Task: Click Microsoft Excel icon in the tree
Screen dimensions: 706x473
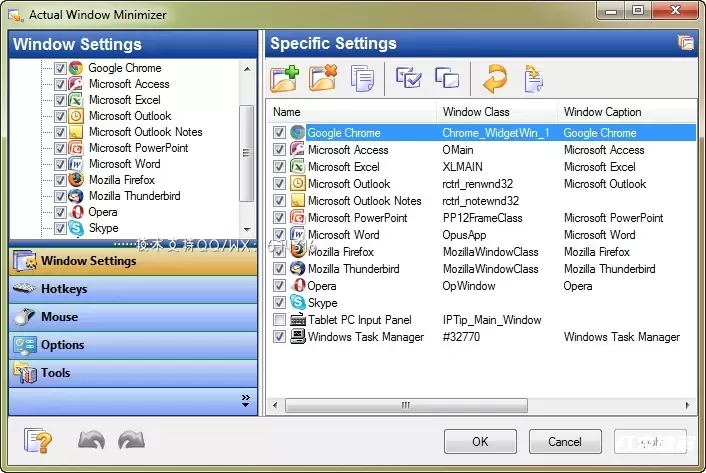Action: 76,100
